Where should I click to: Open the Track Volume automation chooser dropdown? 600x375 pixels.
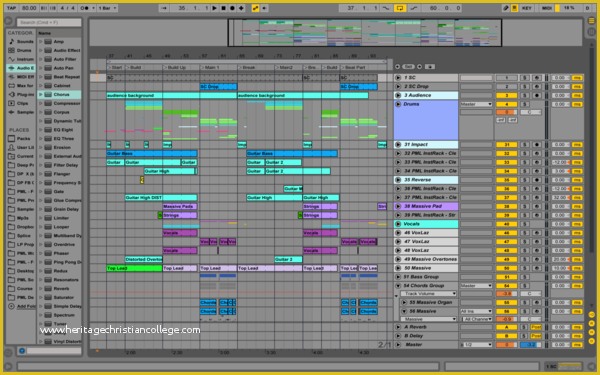(x=429, y=294)
